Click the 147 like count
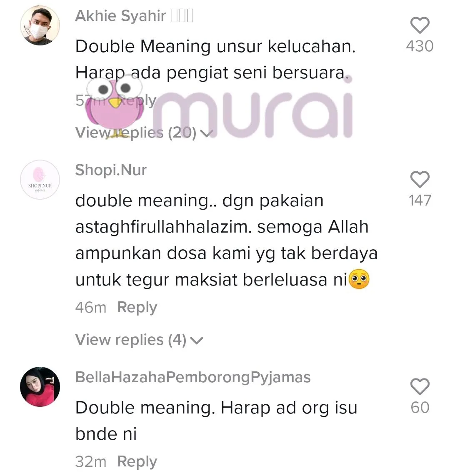This screenshot has width=450, height=476. pyautogui.click(x=420, y=200)
